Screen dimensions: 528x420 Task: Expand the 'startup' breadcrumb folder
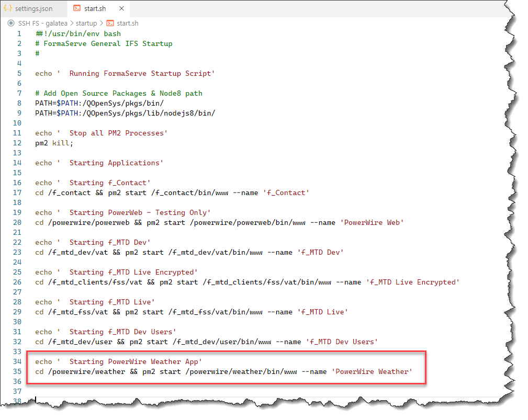coord(86,24)
